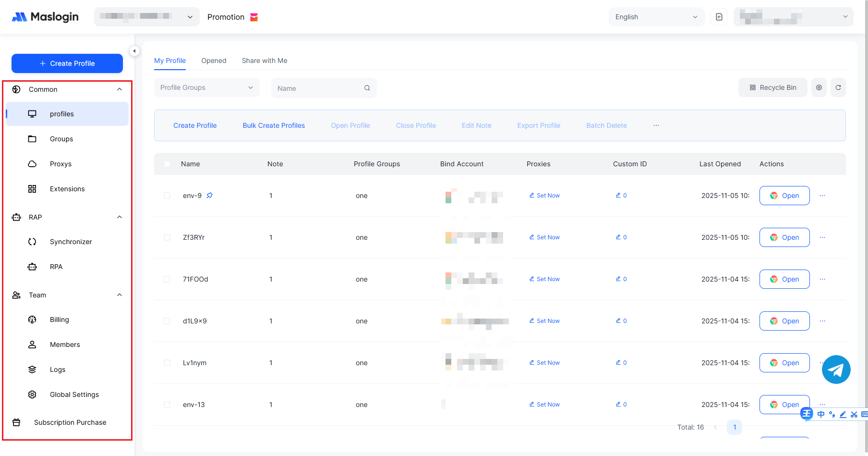Click the pin icon next to env-9
The width and height of the screenshot is (868, 456).
click(x=210, y=196)
